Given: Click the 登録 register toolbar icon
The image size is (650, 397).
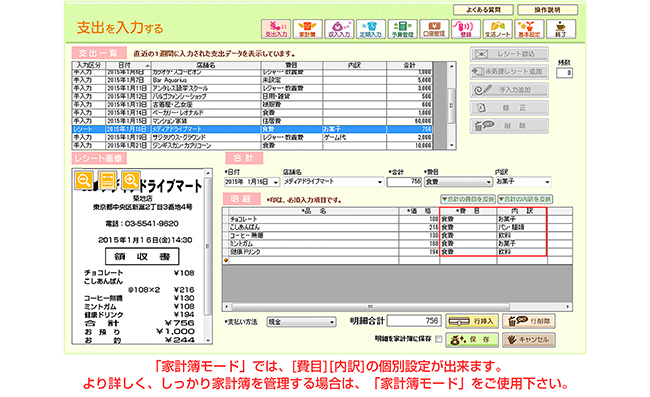Looking at the screenshot, I should coord(466,29).
